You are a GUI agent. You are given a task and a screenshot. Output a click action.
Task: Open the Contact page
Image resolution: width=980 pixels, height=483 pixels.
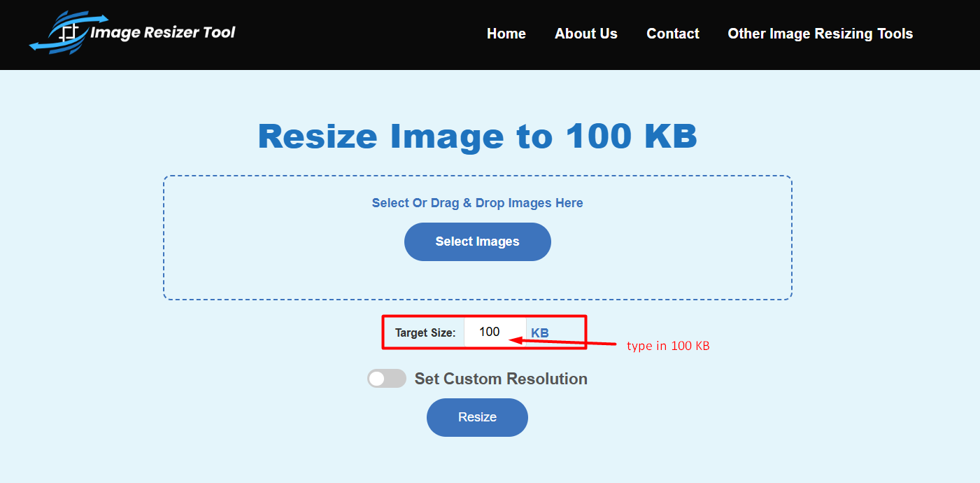click(672, 34)
